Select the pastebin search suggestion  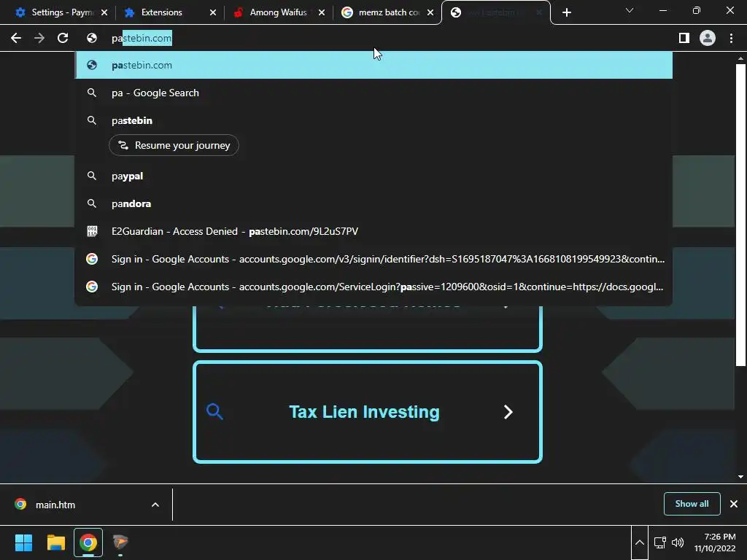(x=373, y=120)
